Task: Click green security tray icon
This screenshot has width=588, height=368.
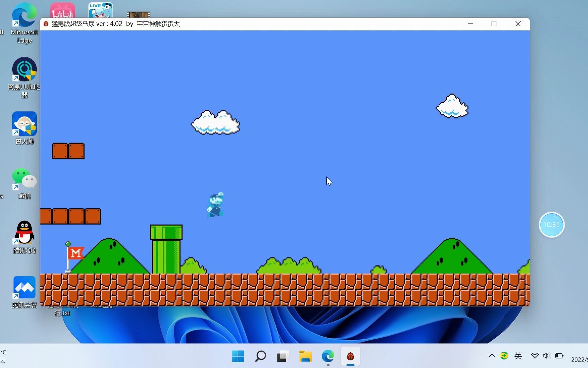Action: click(504, 356)
